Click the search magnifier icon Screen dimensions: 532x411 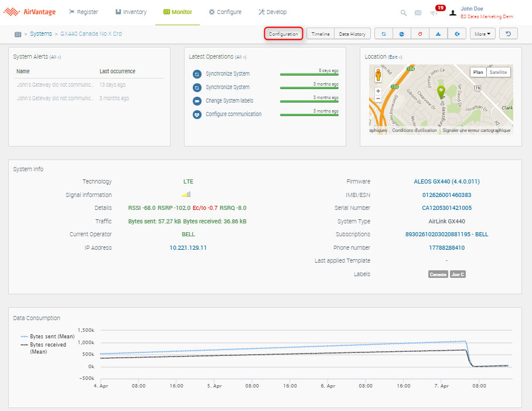[404, 13]
